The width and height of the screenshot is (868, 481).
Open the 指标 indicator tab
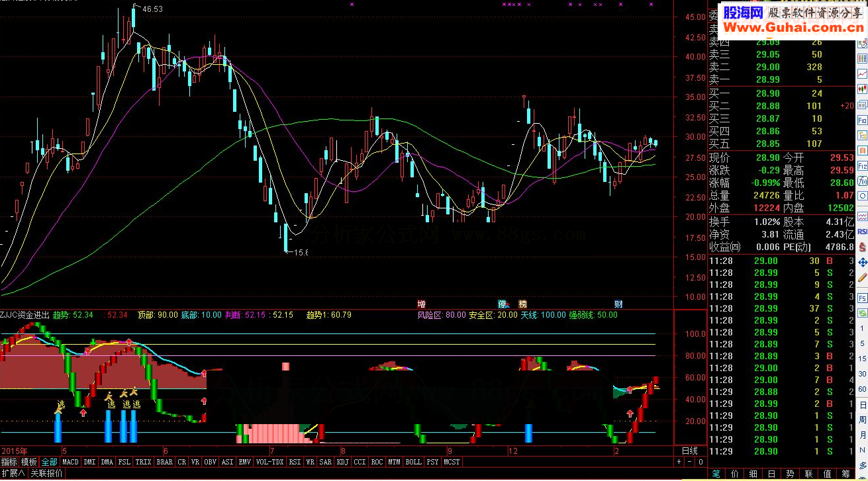9,462
